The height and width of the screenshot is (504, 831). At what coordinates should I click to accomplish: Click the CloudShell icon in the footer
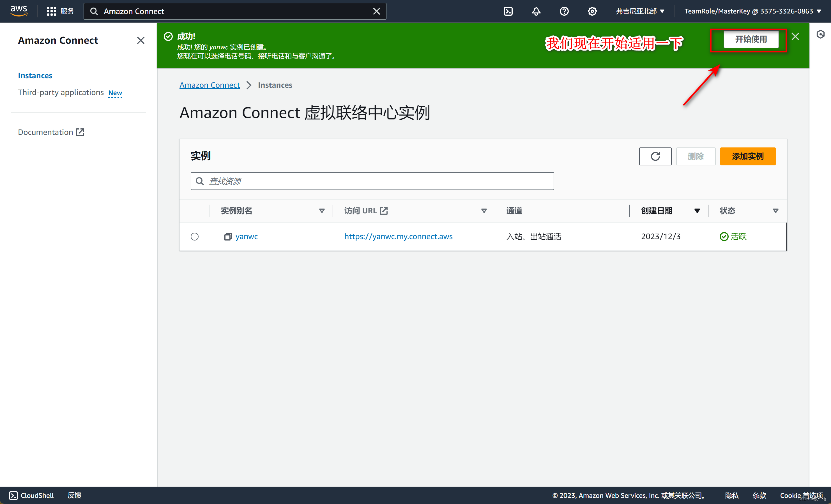[x=13, y=495]
